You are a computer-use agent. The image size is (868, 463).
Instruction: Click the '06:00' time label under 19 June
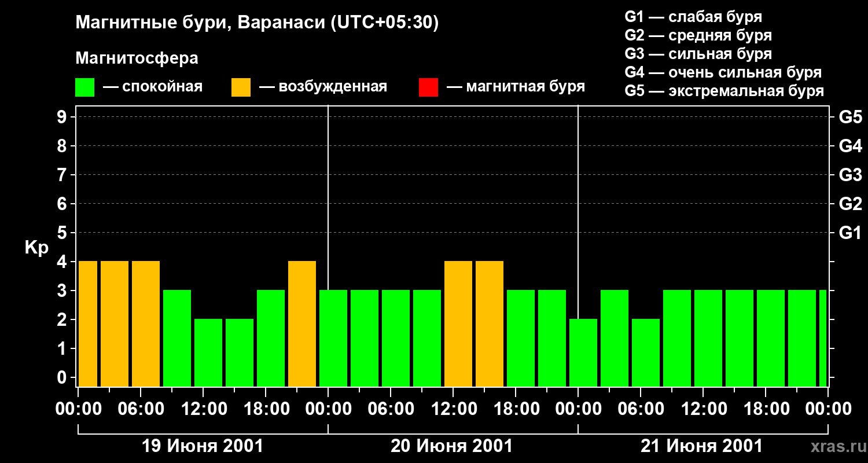click(141, 409)
